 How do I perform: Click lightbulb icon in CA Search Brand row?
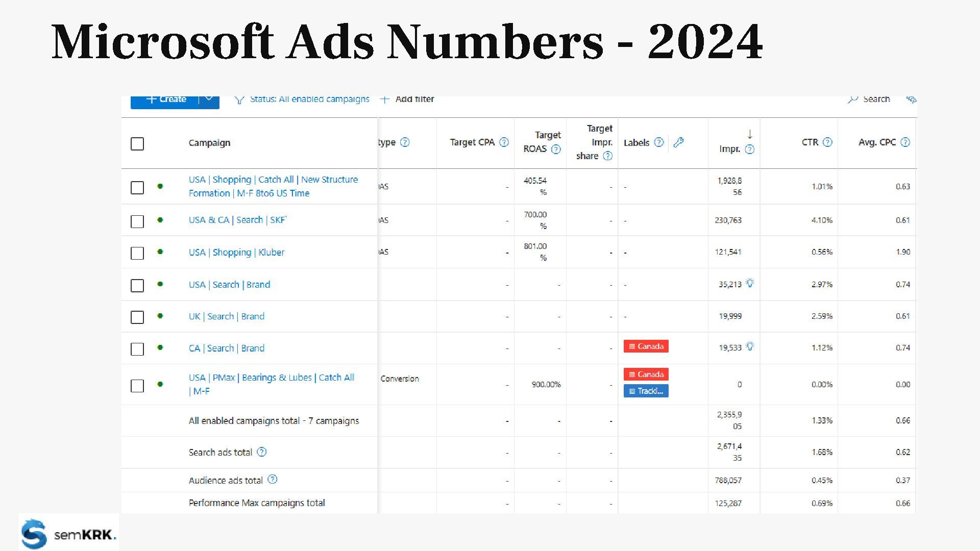point(749,346)
